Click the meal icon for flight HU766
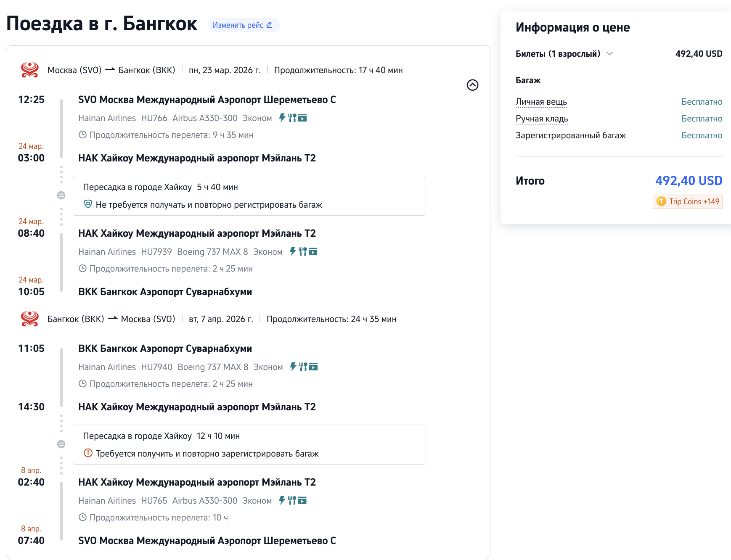Viewport: 731px width, 560px height. point(292,118)
